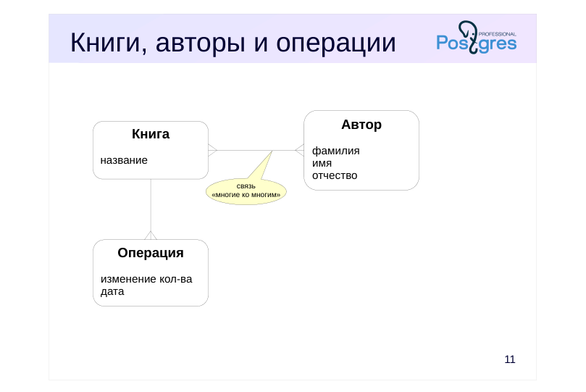Click the crow's foot connector at Автор's left edge

(299, 150)
